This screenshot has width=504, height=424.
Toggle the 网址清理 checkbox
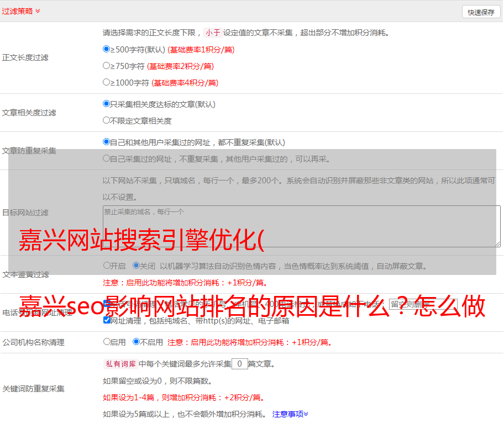[x=107, y=320]
